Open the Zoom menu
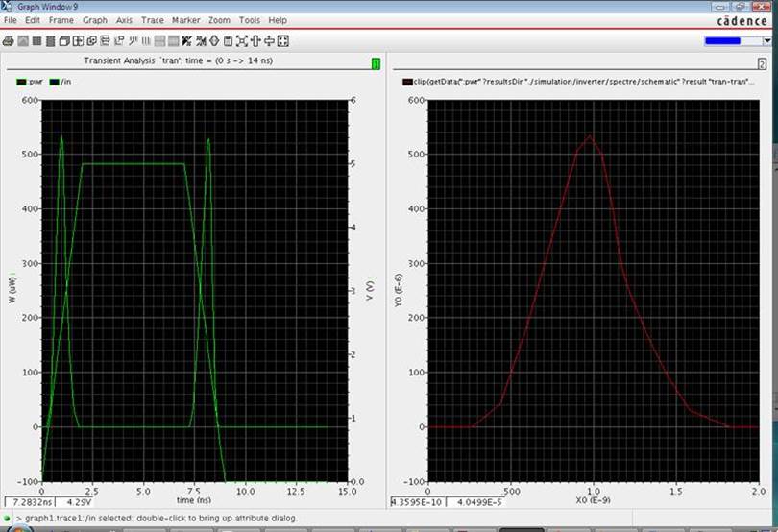The image size is (778, 532). pyautogui.click(x=219, y=20)
